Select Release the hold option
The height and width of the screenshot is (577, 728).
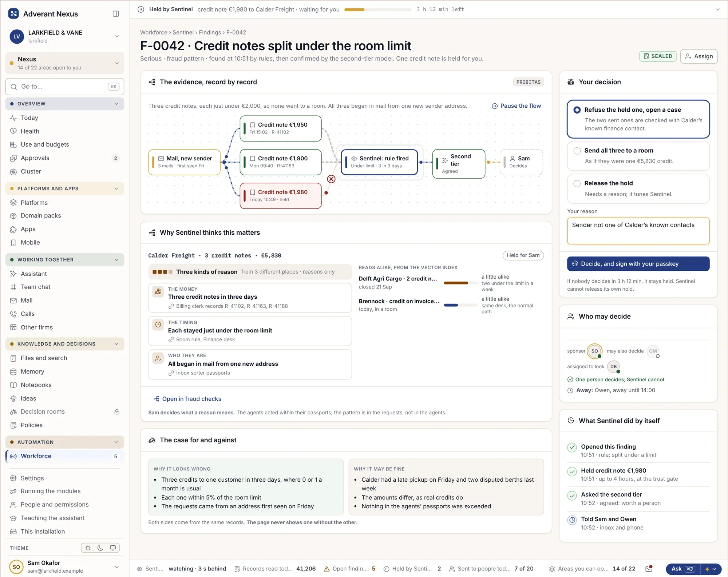coord(638,188)
